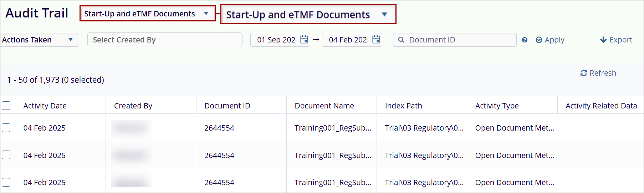The width and height of the screenshot is (644, 193).
Task: Toggle the select-all header checkbox
Action: (6, 106)
